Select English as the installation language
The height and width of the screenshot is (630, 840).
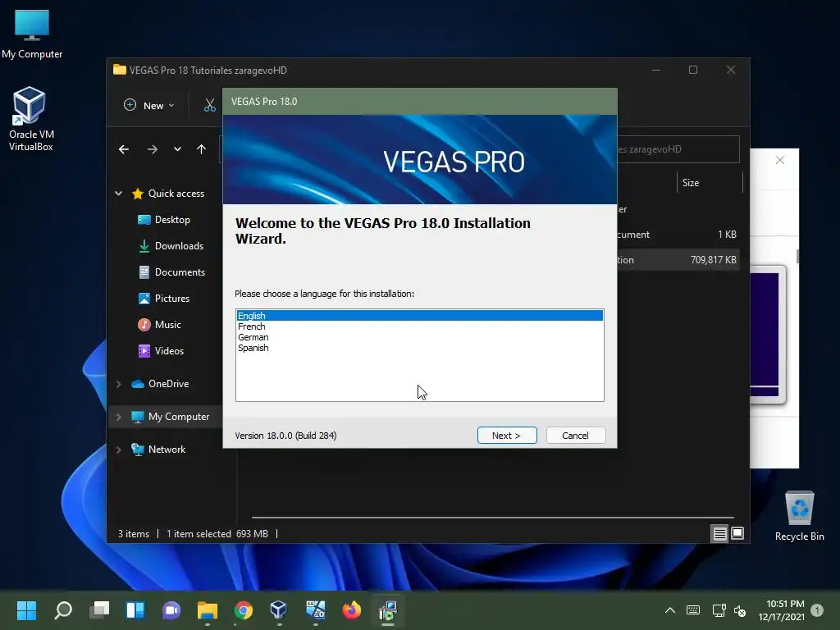(419, 316)
